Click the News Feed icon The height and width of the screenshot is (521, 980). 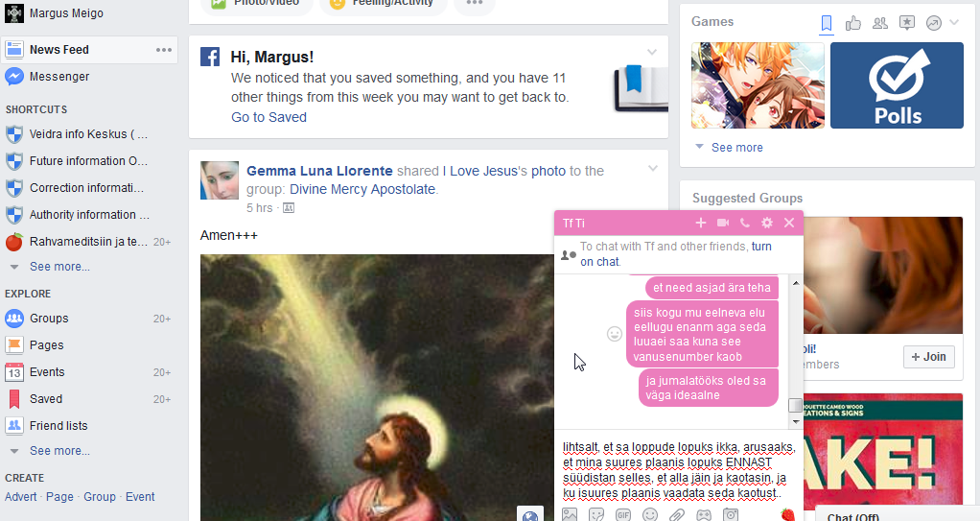click(x=14, y=49)
